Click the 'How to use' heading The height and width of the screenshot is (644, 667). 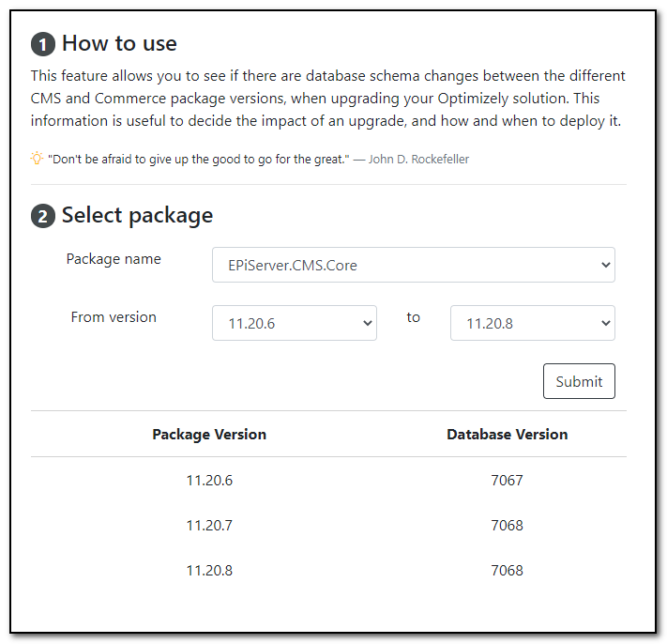[x=119, y=43]
